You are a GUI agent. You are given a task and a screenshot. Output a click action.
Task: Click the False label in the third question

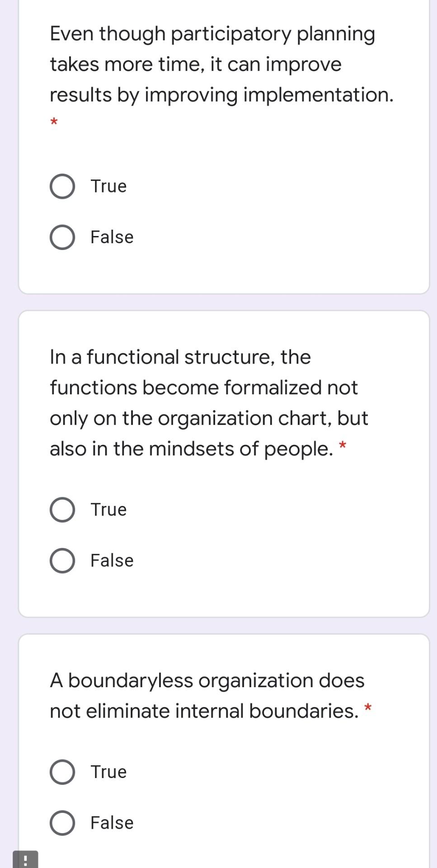click(x=111, y=823)
